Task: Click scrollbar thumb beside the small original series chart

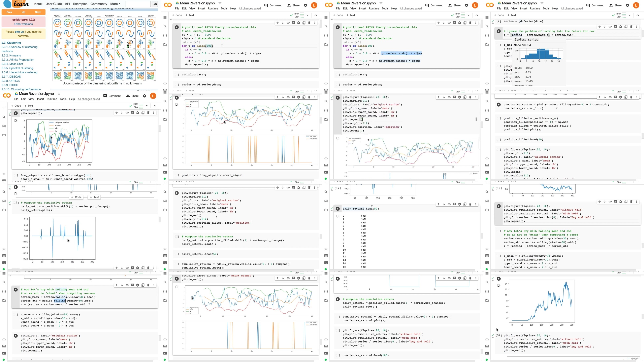Action: (160, 129)
